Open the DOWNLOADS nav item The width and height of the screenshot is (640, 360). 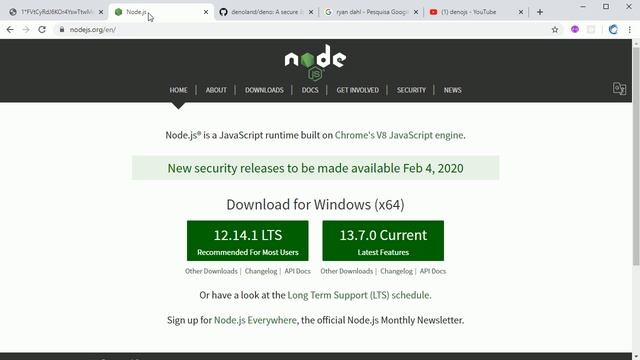[x=264, y=90]
